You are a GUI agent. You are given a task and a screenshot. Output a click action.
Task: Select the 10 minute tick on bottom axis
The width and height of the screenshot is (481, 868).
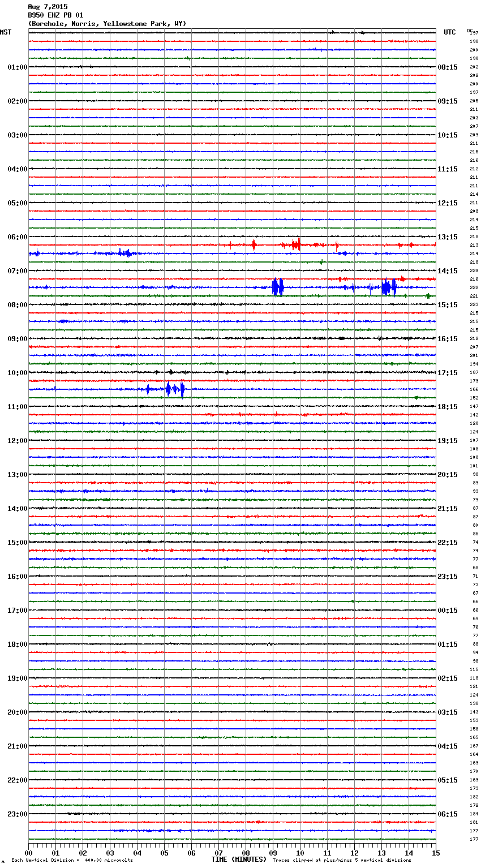coord(300,853)
